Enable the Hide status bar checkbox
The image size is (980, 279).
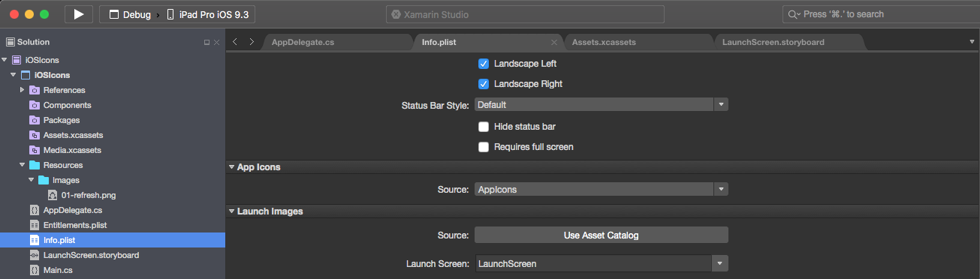coord(484,127)
